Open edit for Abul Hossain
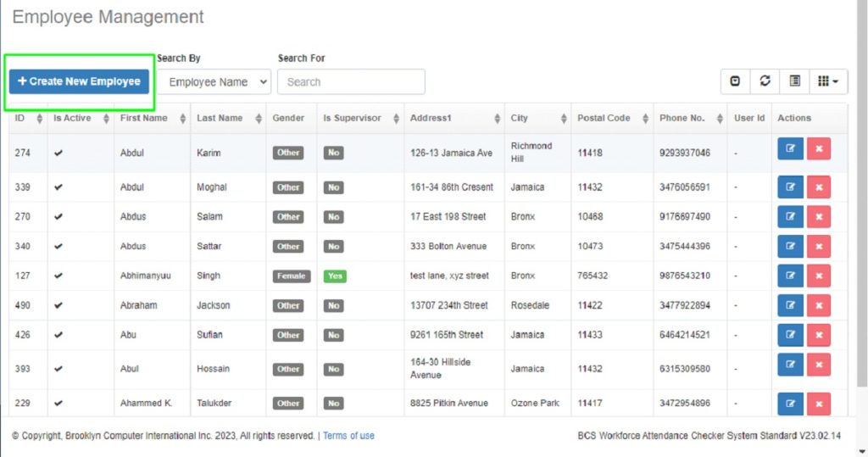Viewport: 868px width, 457px height. click(790, 365)
